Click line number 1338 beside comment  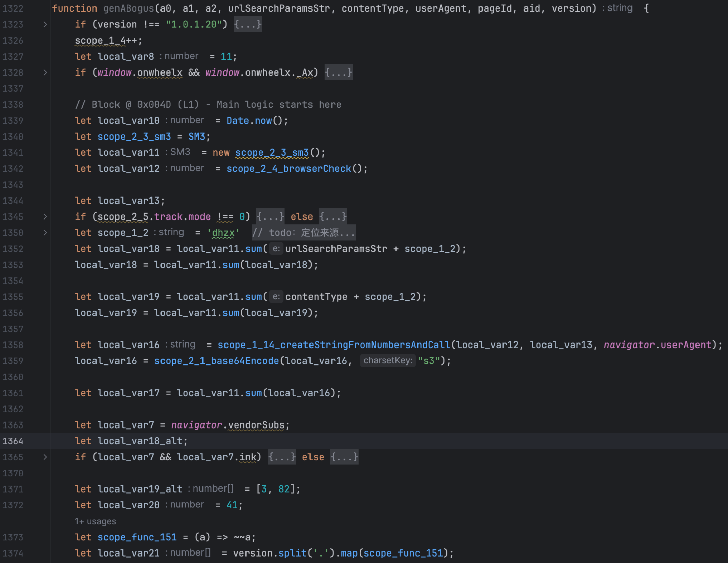point(13,105)
